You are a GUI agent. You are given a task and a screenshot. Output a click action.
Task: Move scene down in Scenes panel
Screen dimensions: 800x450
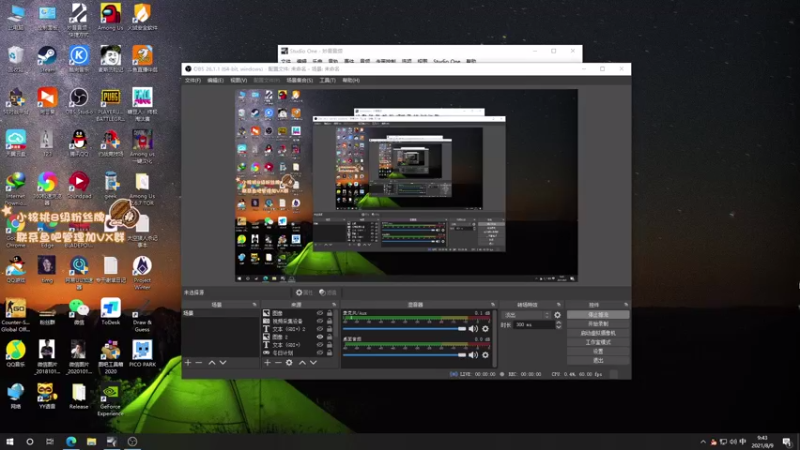[223, 362]
